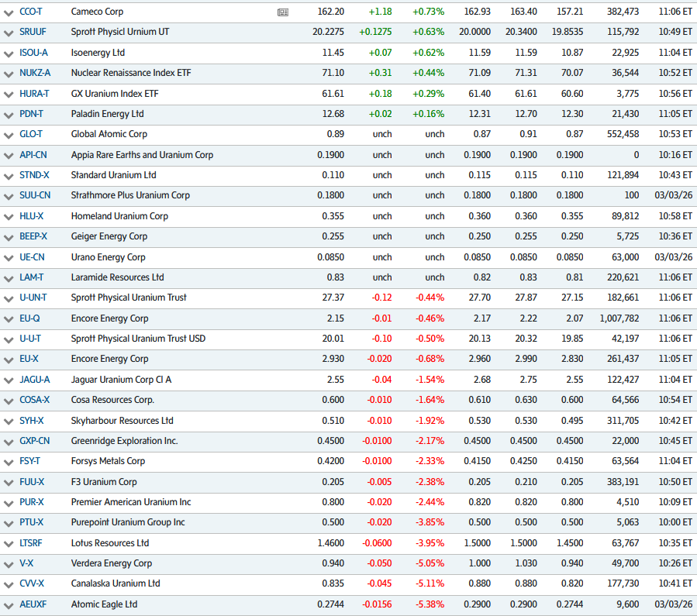This screenshot has height=616, width=697.
Task: Expand the GLO-T row chevron
Action: 9,136
